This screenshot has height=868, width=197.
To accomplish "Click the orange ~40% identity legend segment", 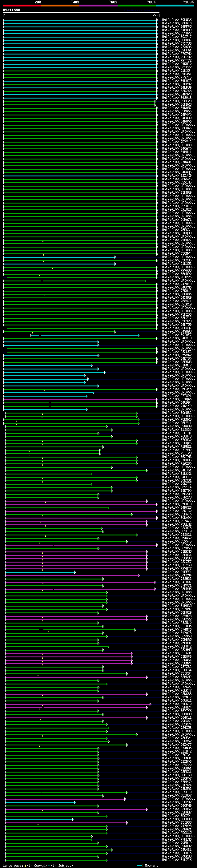I will (x=60, y=6).
